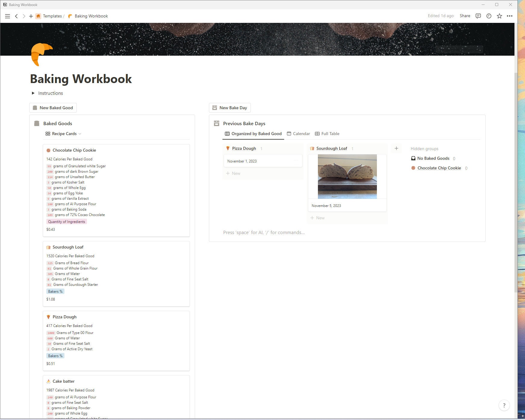Image resolution: width=525 pixels, height=420 pixels.
Task: Switch to the Calendar tab
Action: [301, 134]
